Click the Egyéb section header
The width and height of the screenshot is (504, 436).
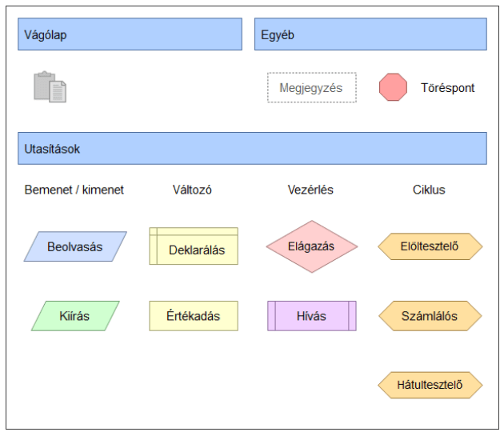point(370,34)
